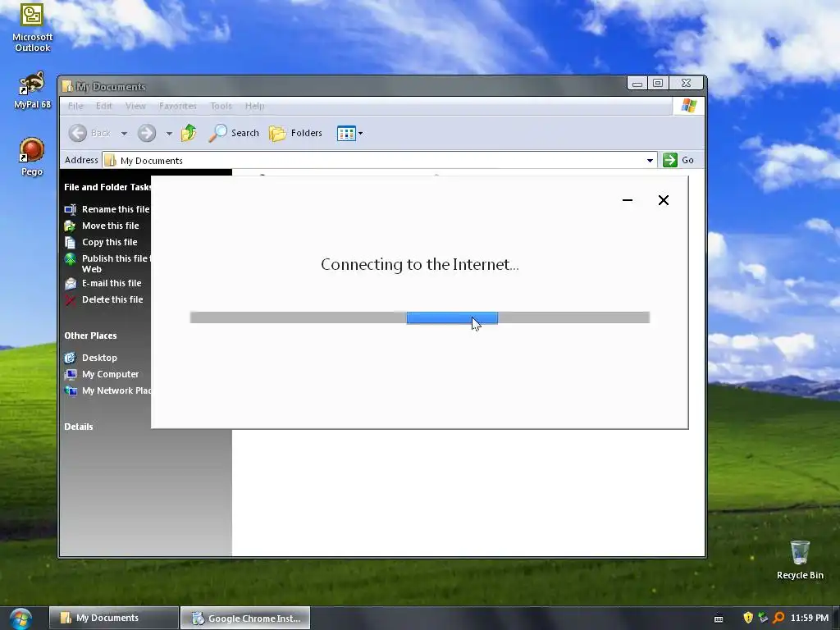The height and width of the screenshot is (630, 840).
Task: Click the E-mail this file link
Action: click(112, 283)
